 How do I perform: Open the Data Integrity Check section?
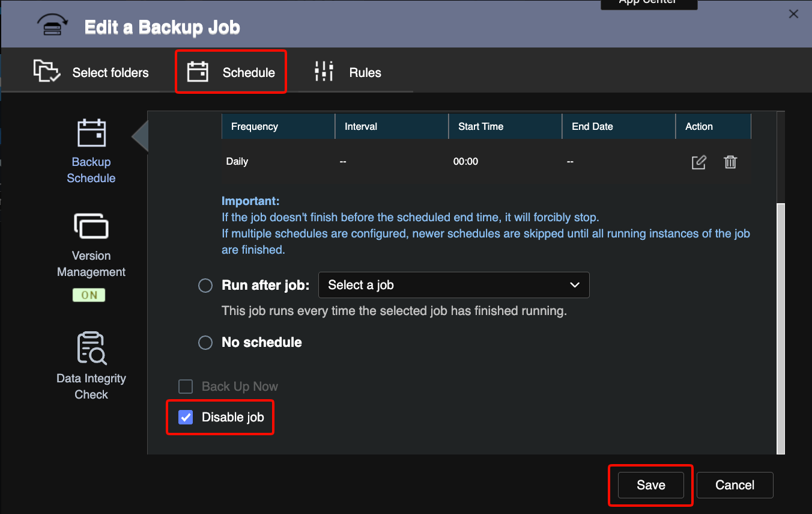click(x=91, y=366)
